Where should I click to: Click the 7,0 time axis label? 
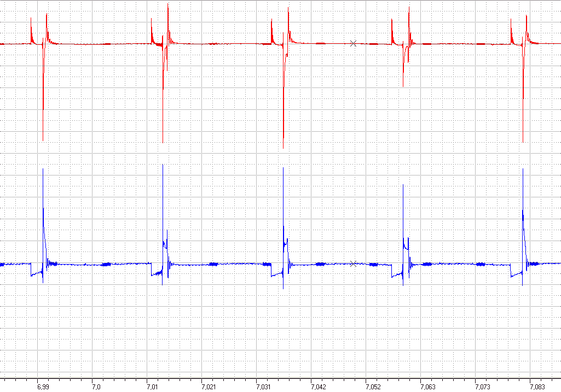click(x=96, y=387)
